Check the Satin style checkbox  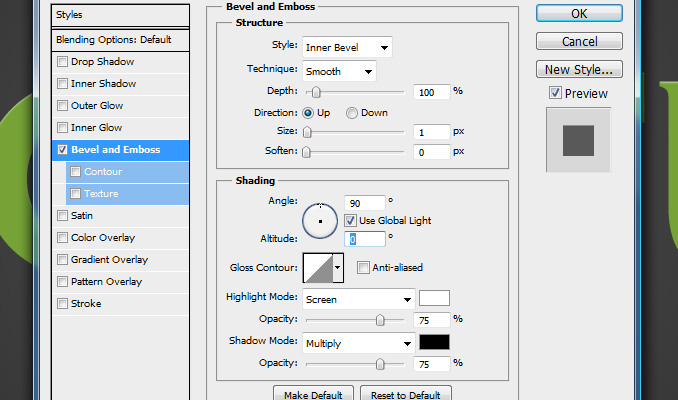[x=62, y=215]
